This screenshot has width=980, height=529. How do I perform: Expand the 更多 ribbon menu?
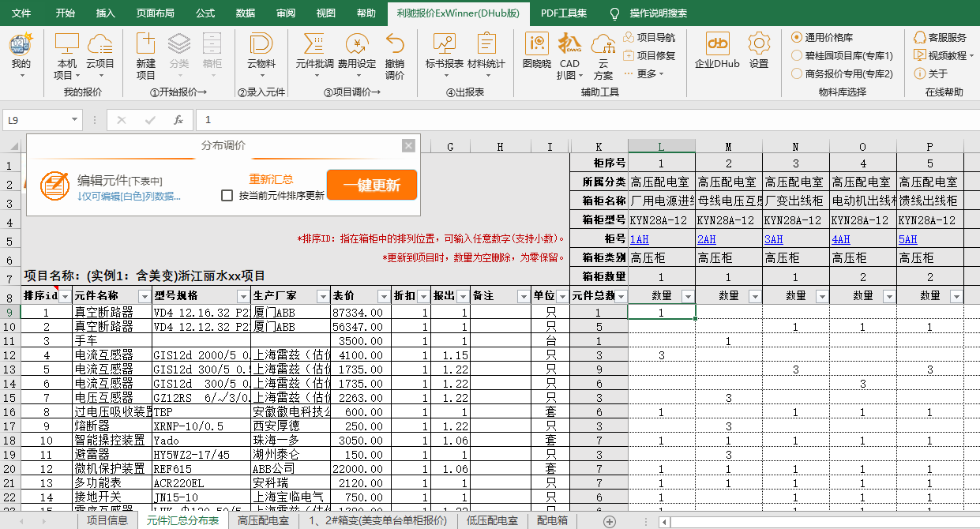(649, 73)
